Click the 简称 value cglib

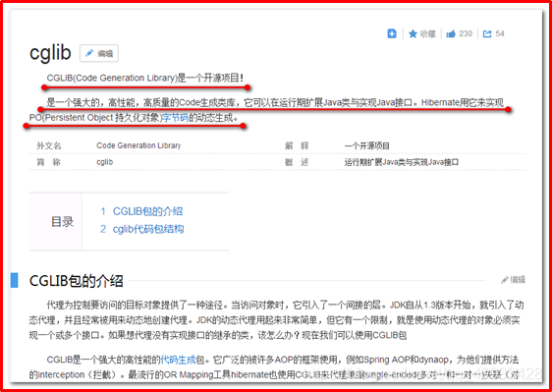click(104, 162)
